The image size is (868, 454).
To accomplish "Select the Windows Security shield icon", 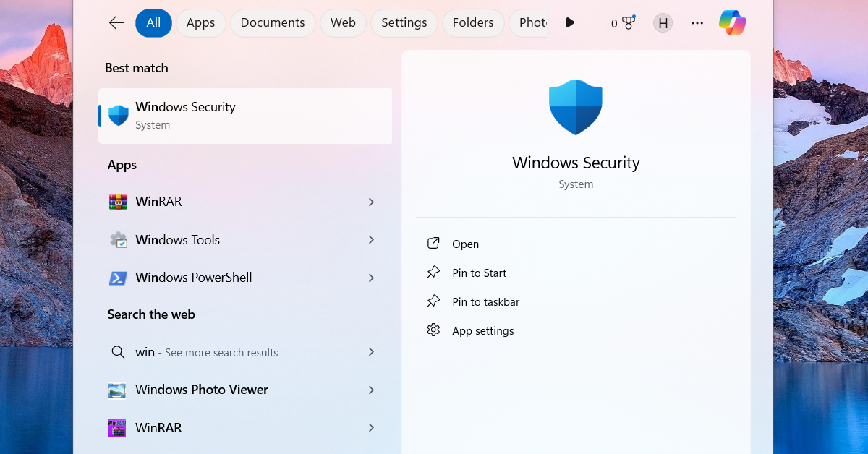I will (x=117, y=114).
